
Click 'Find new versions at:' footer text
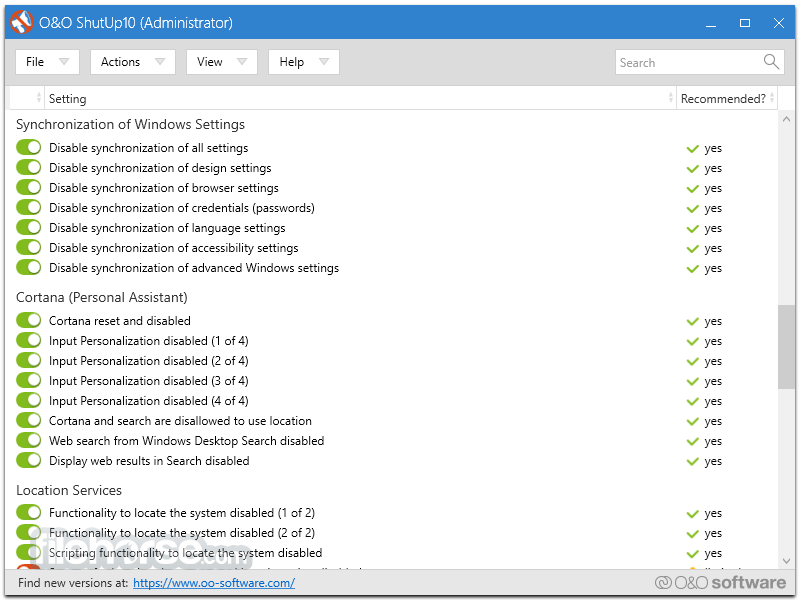pos(73,583)
